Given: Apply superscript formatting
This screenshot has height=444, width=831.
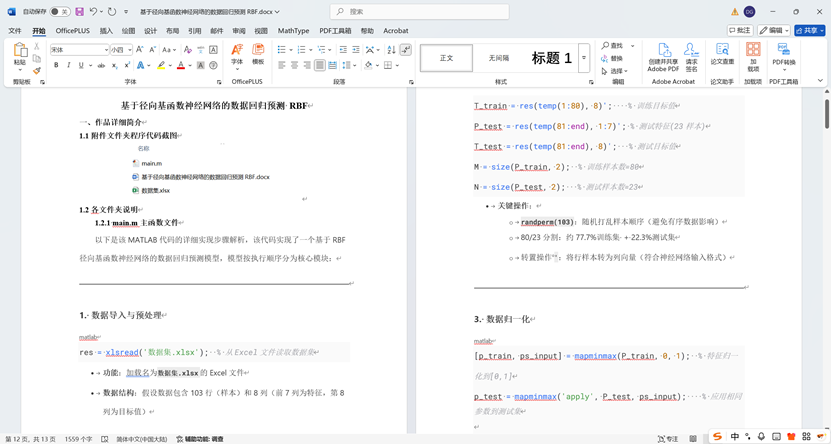Looking at the screenshot, I should click(x=127, y=65).
